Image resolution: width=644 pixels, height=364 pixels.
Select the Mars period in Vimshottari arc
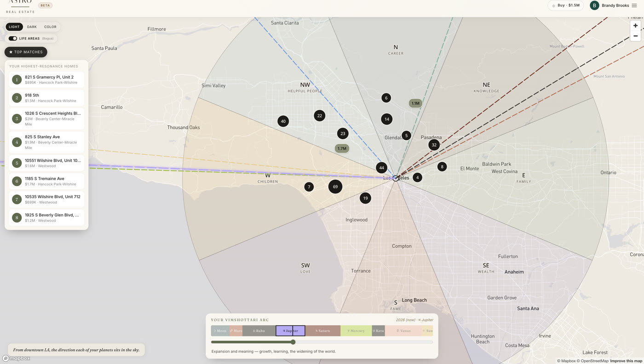[236, 331]
